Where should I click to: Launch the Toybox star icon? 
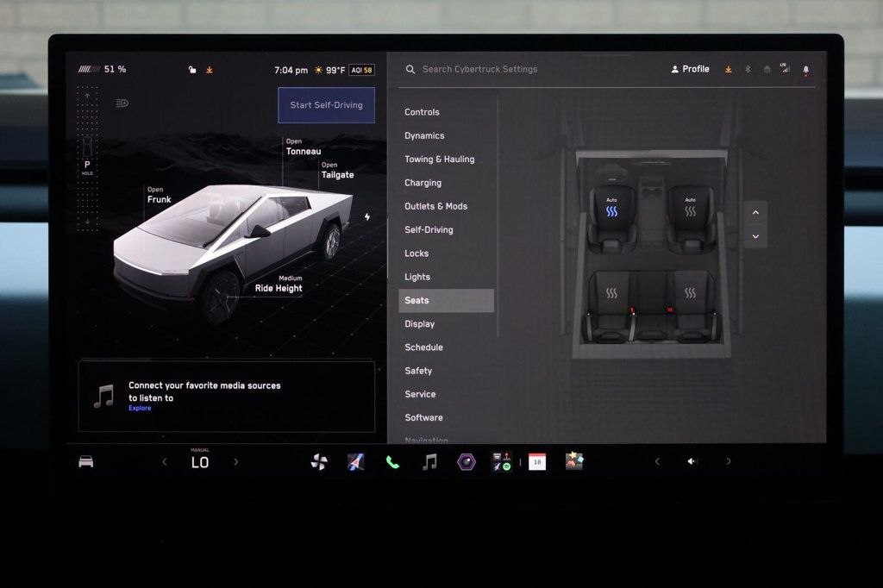pos(574,460)
